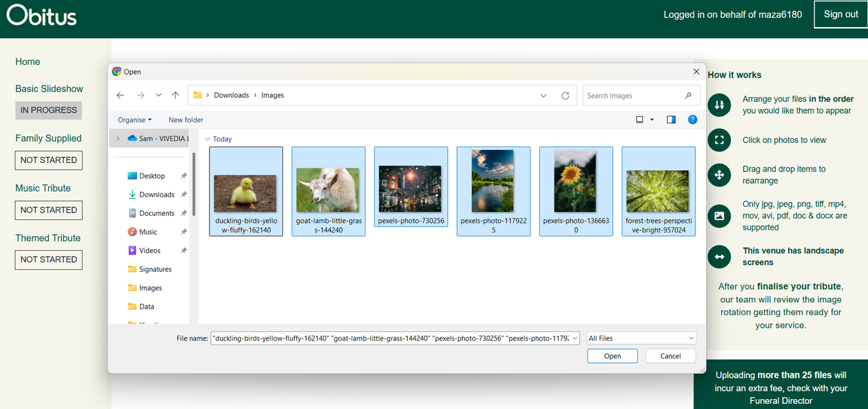This screenshot has height=409, width=868.
Task: Open the Organise menu
Action: click(x=134, y=119)
